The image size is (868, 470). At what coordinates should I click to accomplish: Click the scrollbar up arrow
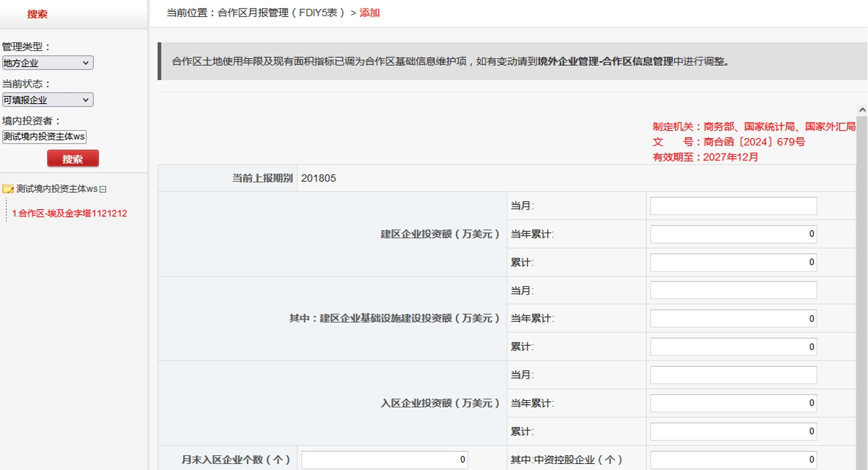click(x=861, y=110)
